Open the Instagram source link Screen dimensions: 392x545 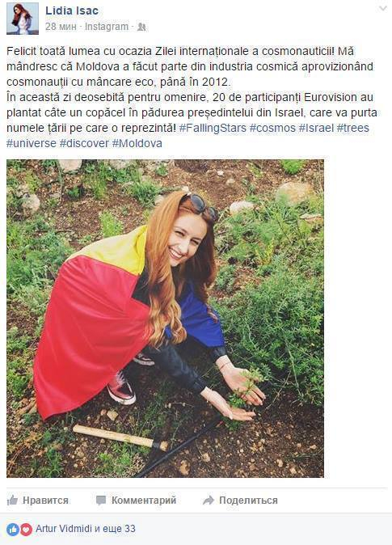tap(107, 27)
